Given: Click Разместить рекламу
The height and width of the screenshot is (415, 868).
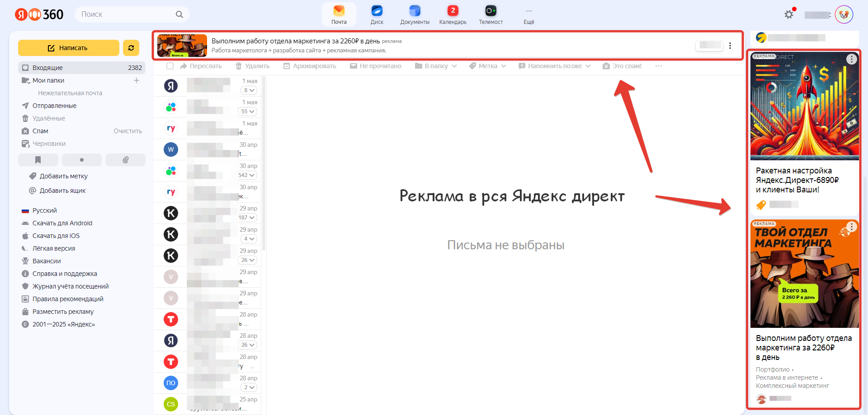Looking at the screenshot, I should coord(63,312).
